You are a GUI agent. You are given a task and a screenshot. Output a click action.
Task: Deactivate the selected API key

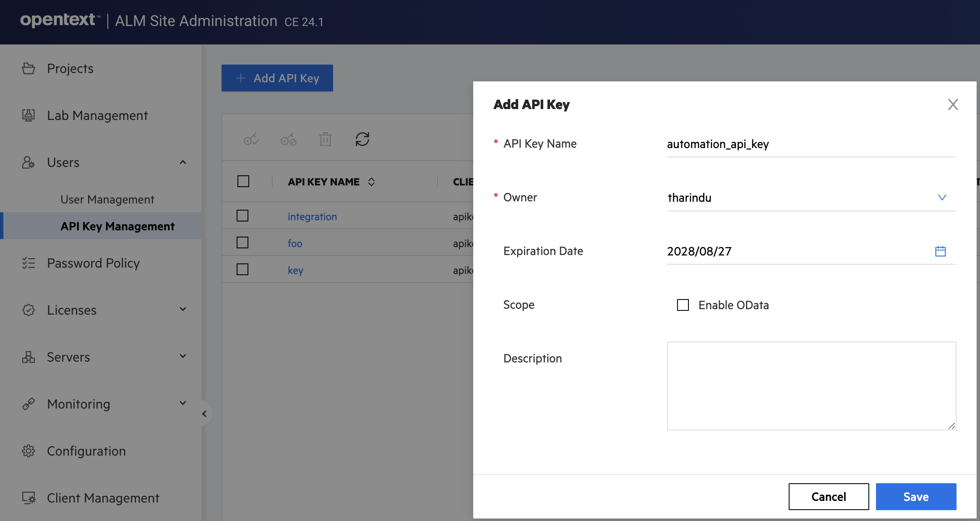[x=288, y=139]
